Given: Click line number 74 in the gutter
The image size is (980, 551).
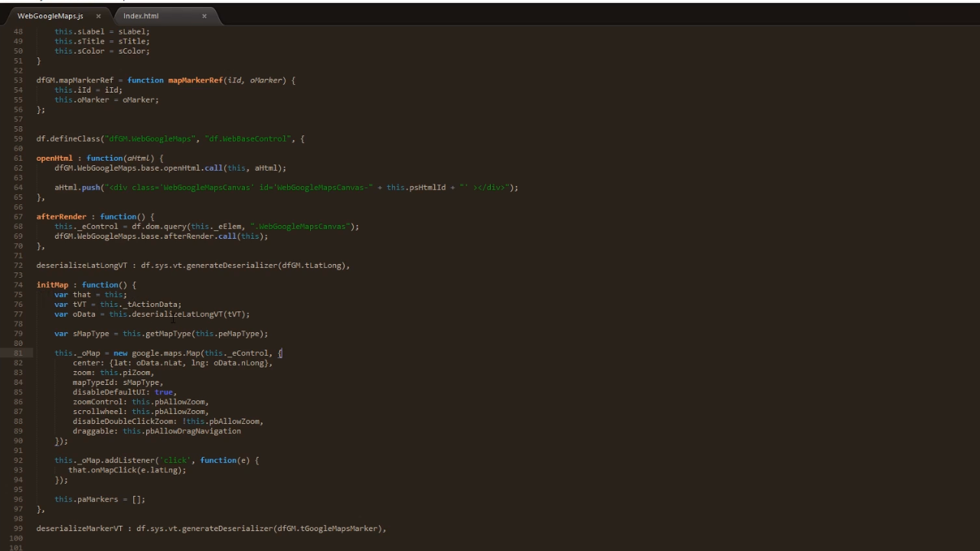Looking at the screenshot, I should point(18,285).
